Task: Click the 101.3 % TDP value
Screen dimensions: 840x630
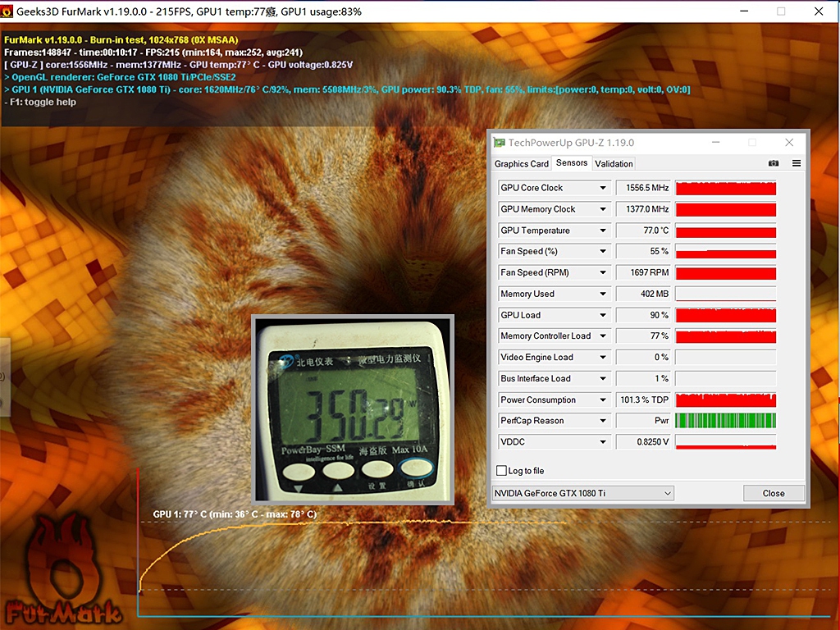Action: (643, 399)
